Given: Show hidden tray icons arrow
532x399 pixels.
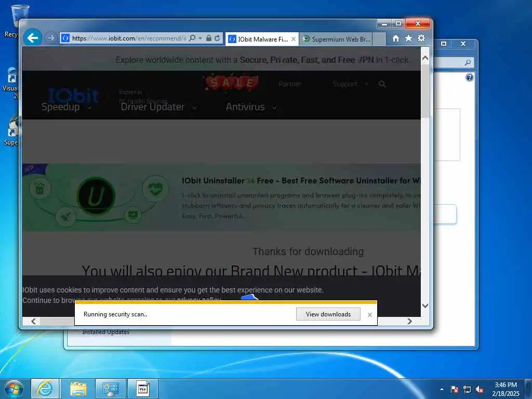Looking at the screenshot, I should (x=442, y=389).
